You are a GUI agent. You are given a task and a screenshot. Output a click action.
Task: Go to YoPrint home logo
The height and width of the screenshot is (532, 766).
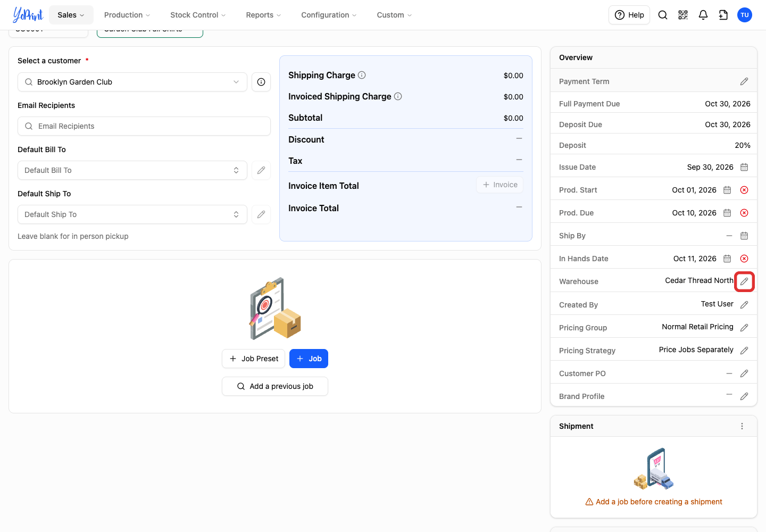click(28, 15)
